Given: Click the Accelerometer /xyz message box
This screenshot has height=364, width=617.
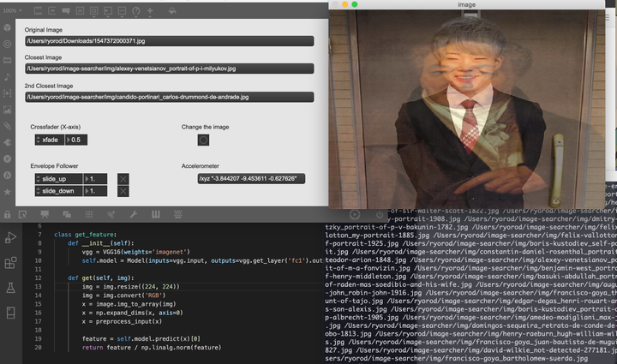Looking at the screenshot, I should [251, 179].
